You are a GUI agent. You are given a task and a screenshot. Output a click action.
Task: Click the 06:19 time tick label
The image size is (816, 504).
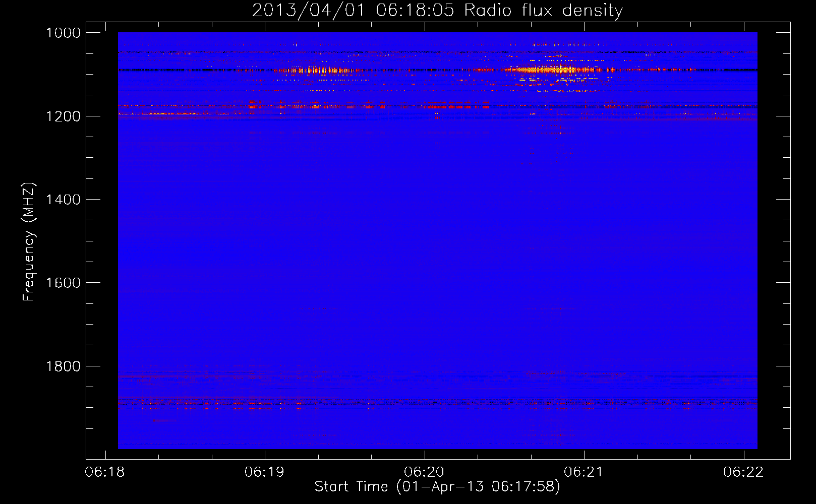[264, 472]
